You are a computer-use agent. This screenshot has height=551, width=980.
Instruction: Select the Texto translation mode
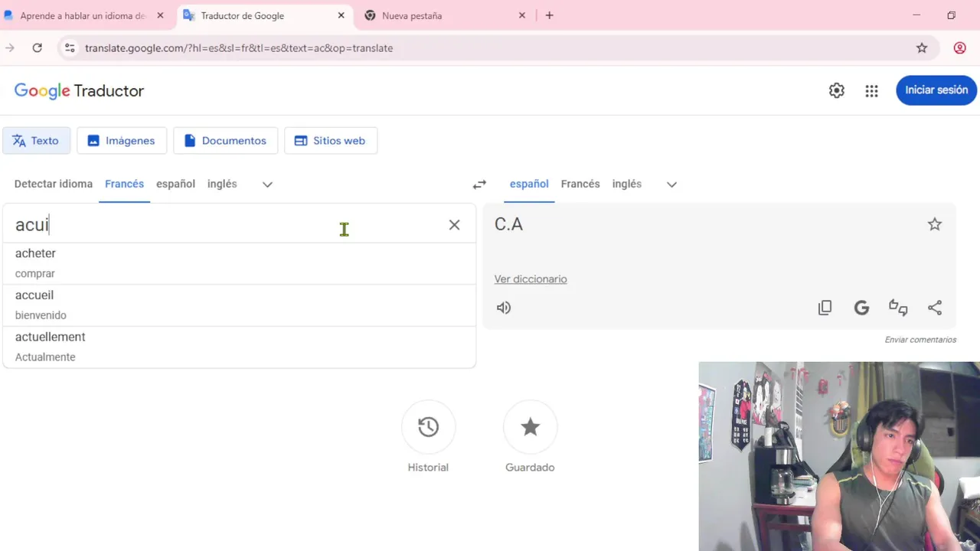tap(36, 141)
